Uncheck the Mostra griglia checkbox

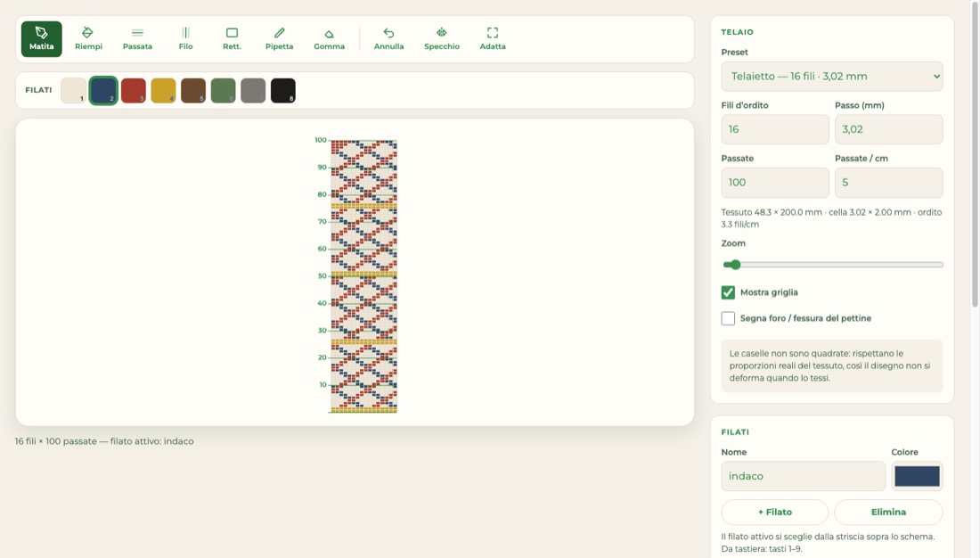pos(728,292)
